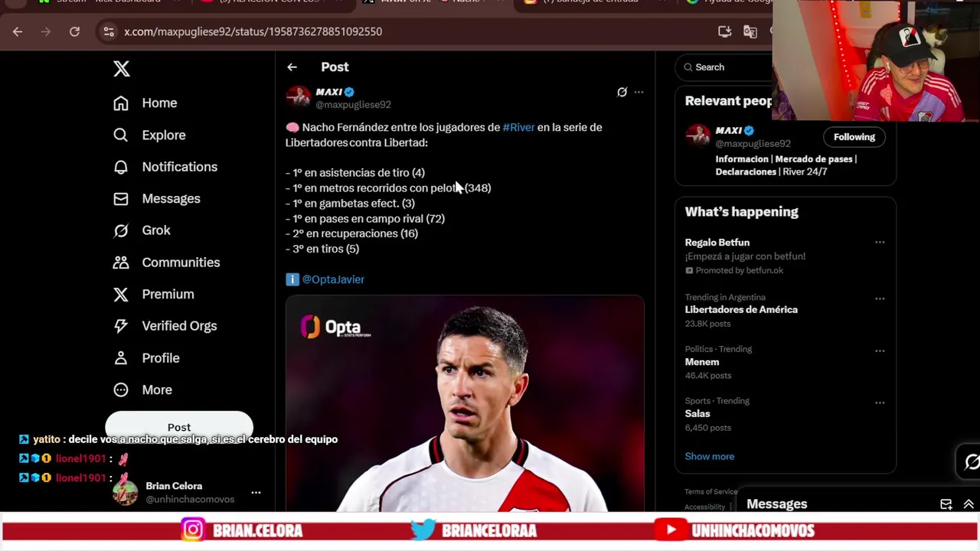Image resolution: width=980 pixels, height=551 pixels.
Task: Open MAXI author avatar on post
Action: pyautogui.click(x=298, y=97)
